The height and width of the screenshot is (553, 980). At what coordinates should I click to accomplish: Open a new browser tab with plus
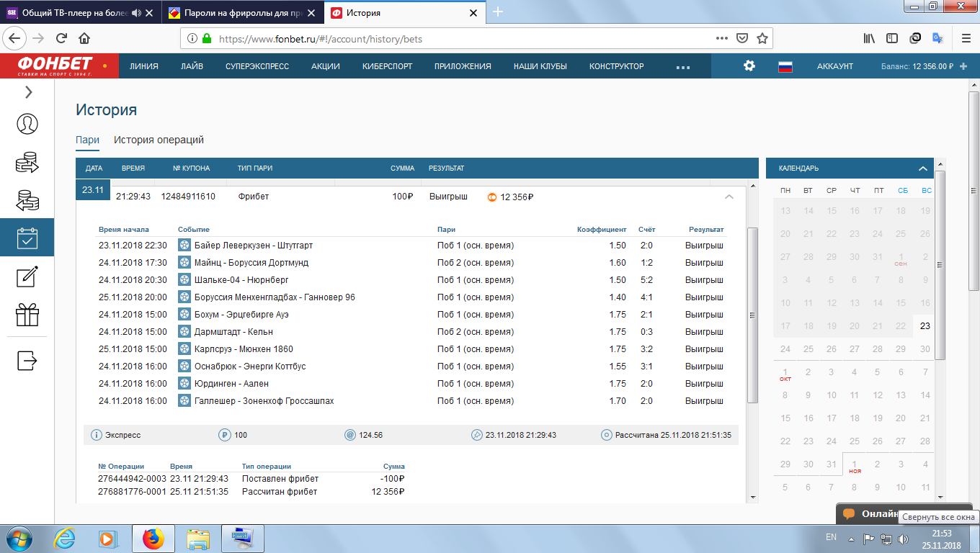tap(498, 12)
